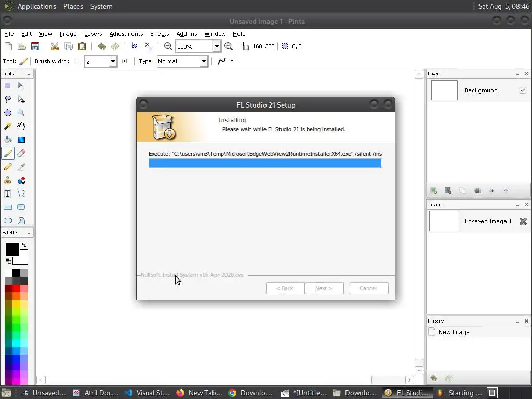Select the Move Selected tool
The height and width of the screenshot is (399, 532).
tap(21, 86)
